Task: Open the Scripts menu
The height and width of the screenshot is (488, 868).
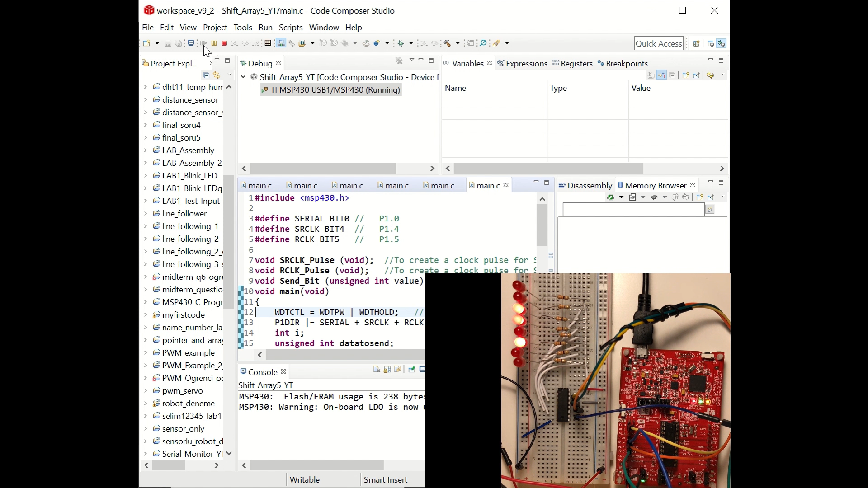Action: pyautogui.click(x=291, y=28)
